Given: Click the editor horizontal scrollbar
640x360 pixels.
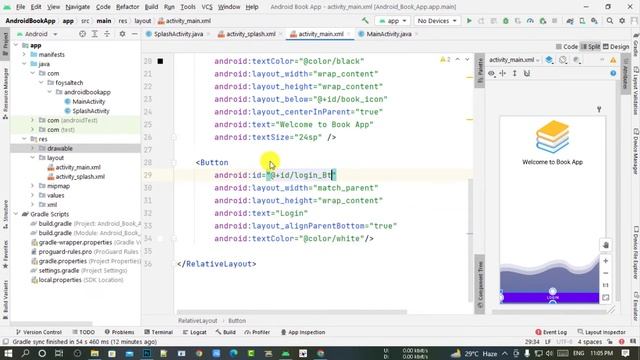Looking at the screenshot, I should [x=292, y=312].
